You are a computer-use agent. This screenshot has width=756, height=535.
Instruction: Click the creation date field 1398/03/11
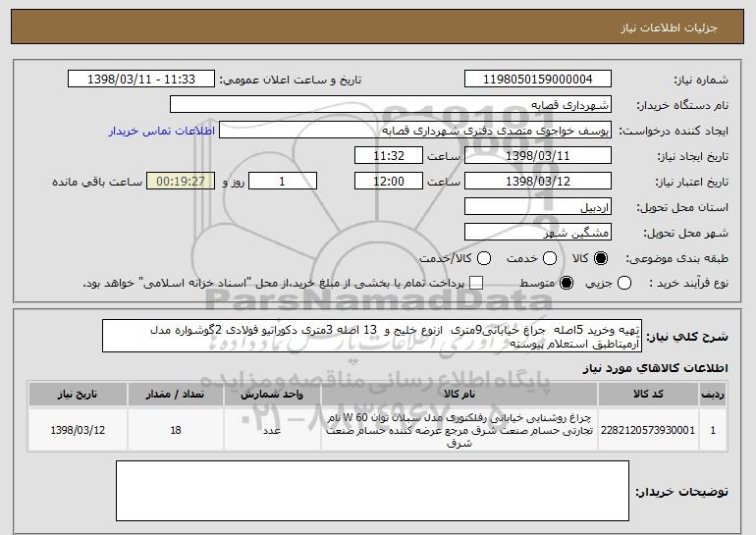[538, 156]
